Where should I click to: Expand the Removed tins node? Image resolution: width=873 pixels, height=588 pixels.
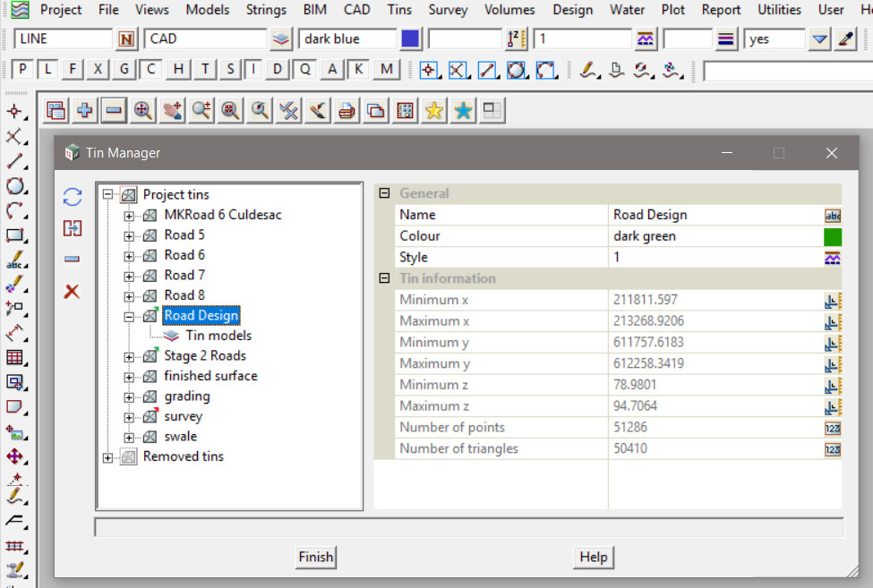pyautogui.click(x=108, y=457)
